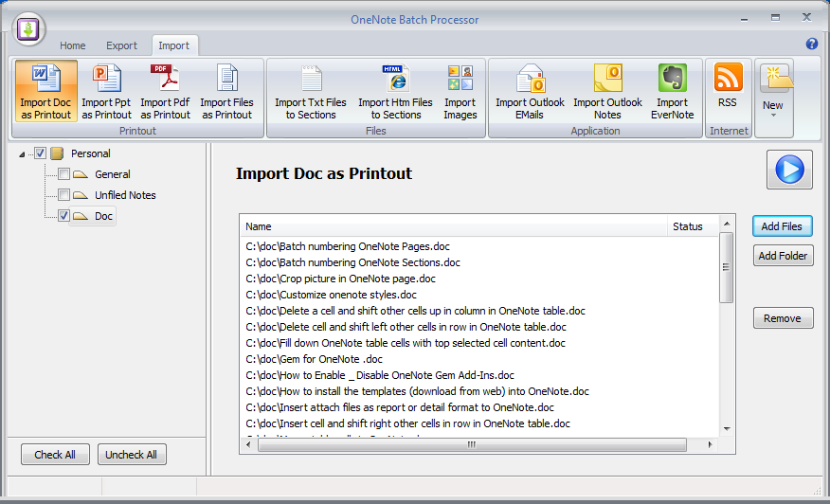The image size is (830, 504).
Task: Click the Import Doc as Printout icon
Action: tap(46, 91)
